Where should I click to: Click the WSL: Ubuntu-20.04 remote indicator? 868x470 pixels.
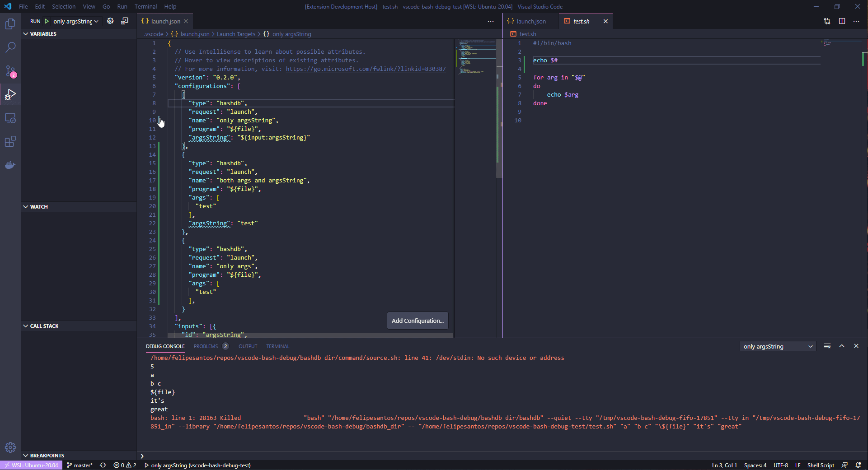(31, 465)
